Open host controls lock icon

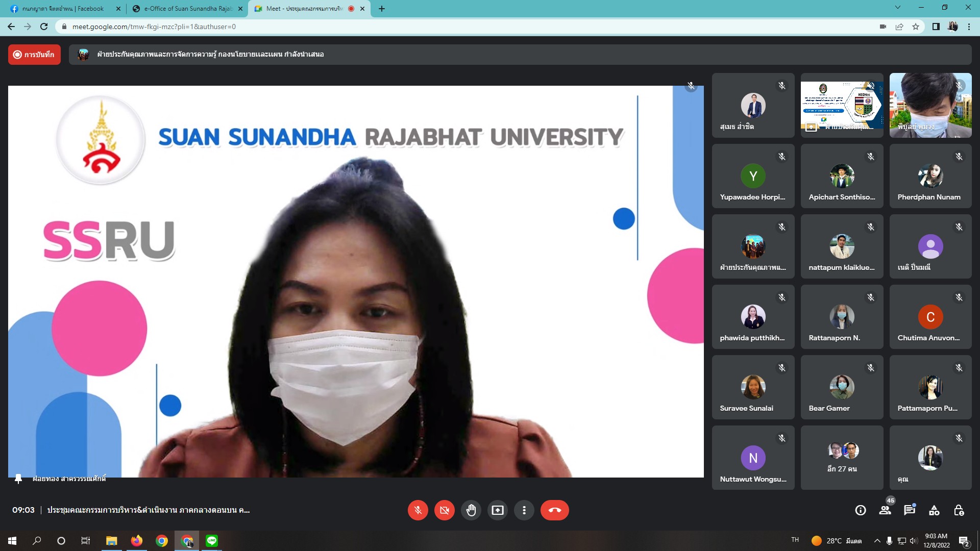[959, 510]
